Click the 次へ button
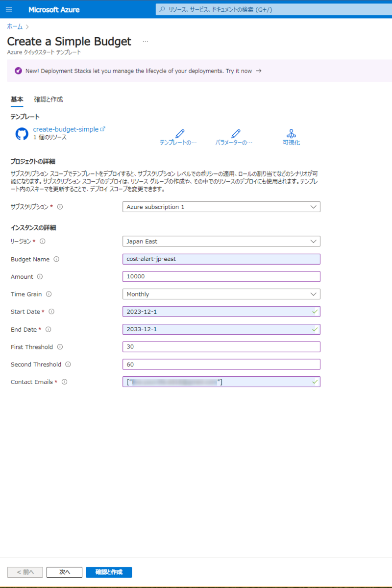 click(x=64, y=572)
